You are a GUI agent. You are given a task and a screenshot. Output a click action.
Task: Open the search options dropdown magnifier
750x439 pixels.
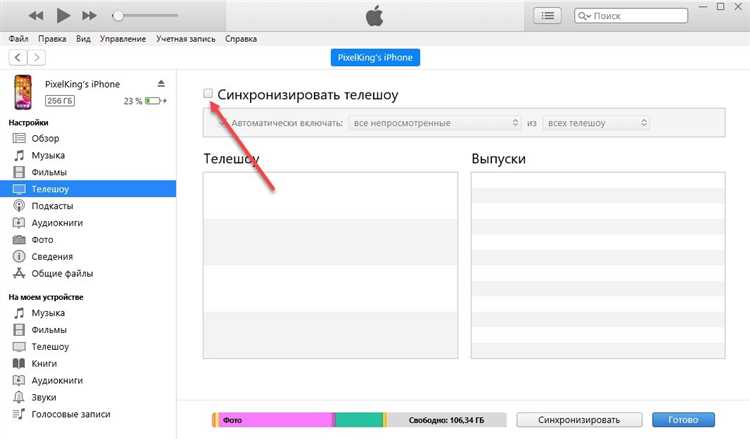(586, 17)
